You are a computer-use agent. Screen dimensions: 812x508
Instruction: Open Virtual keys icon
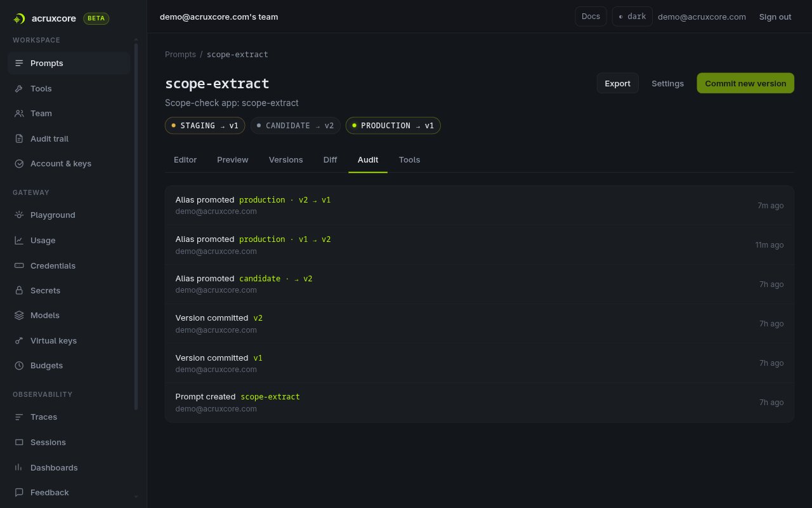point(19,341)
